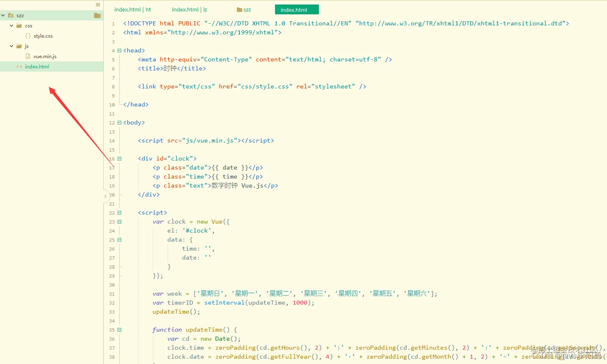Fold the new Vue block at line 23
The height and width of the screenshot is (364, 607).
point(120,222)
